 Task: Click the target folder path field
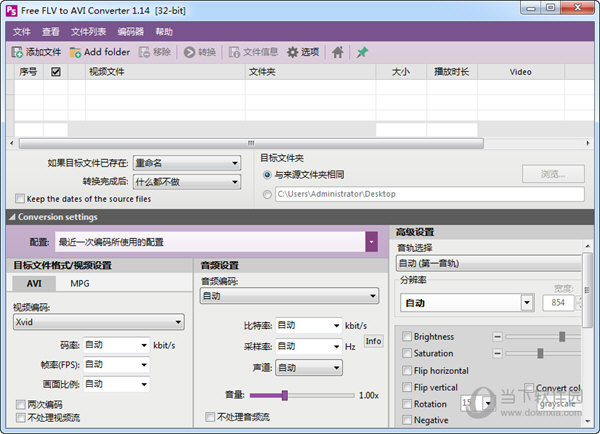coord(430,194)
